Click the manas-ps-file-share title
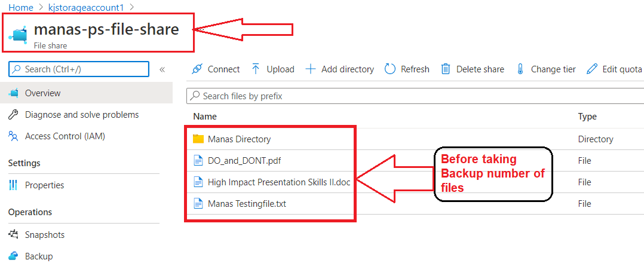The height and width of the screenshot is (263, 644). click(x=106, y=30)
